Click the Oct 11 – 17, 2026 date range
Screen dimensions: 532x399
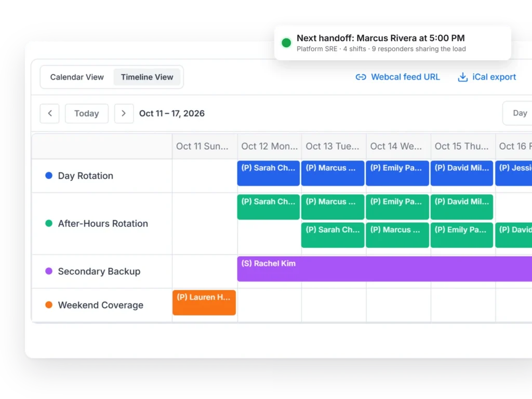(171, 113)
